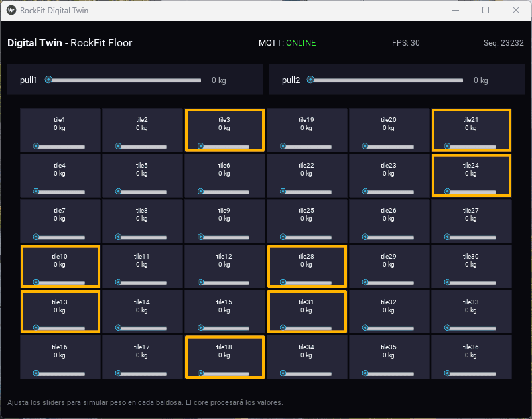Click the tile21 label text
The image size is (532, 419).
[x=470, y=119]
